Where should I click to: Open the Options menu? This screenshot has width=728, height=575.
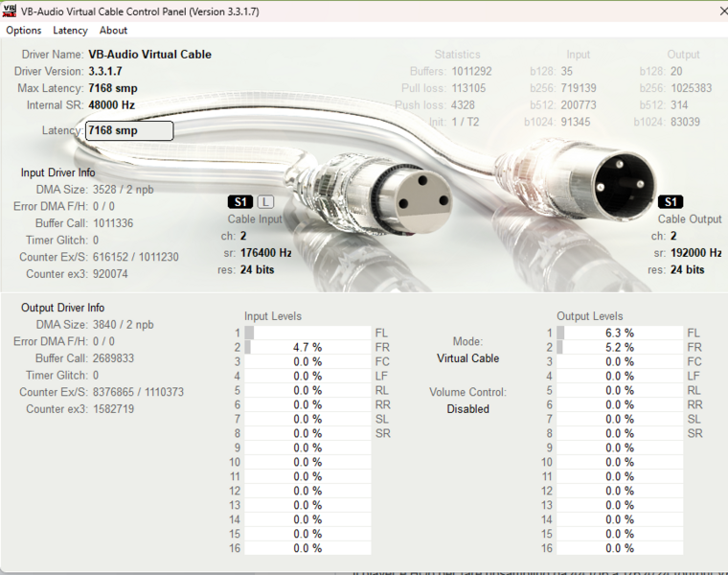click(x=24, y=31)
